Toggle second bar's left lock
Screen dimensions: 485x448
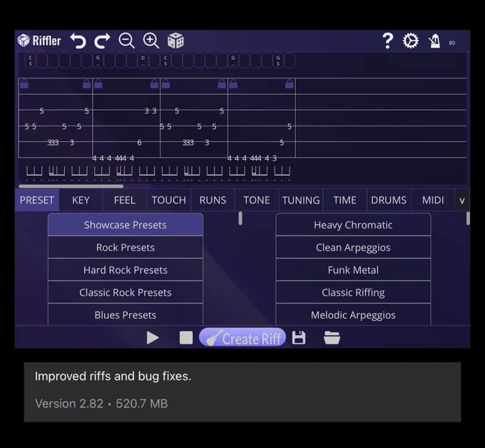pos(98,84)
